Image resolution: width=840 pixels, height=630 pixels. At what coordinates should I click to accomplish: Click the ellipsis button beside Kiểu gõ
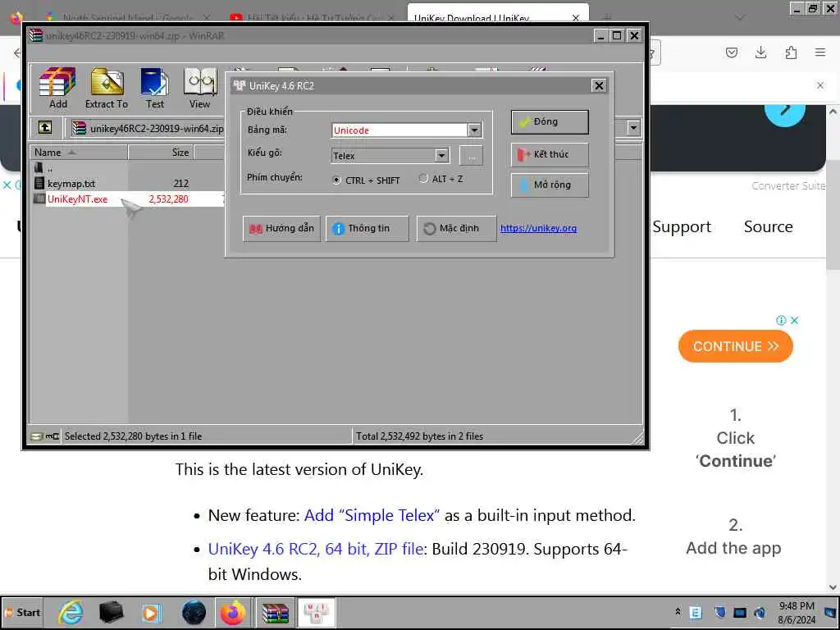tap(472, 156)
